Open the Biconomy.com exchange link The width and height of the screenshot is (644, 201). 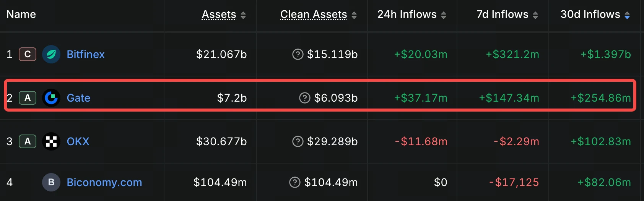click(104, 182)
